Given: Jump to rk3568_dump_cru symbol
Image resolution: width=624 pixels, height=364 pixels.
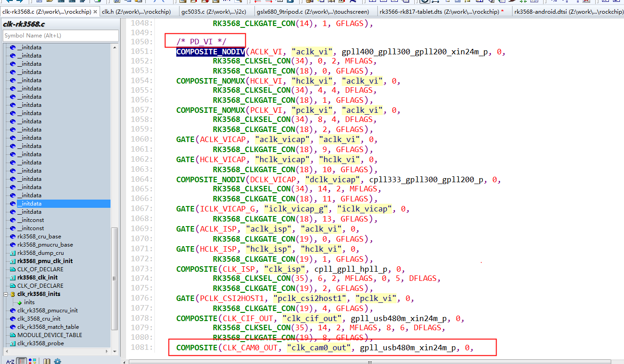Looking at the screenshot, I should 41,253.
